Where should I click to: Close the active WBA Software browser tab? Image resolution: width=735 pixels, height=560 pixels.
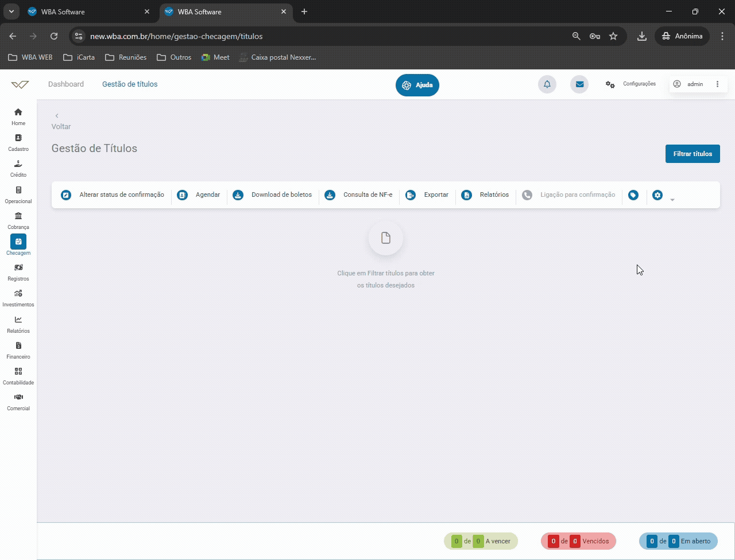point(283,11)
